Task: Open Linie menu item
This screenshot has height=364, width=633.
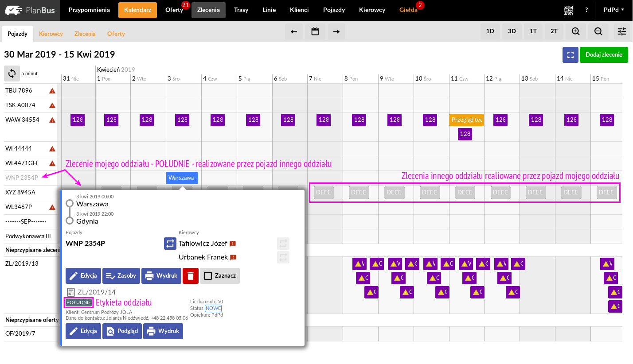Action: 269,10
